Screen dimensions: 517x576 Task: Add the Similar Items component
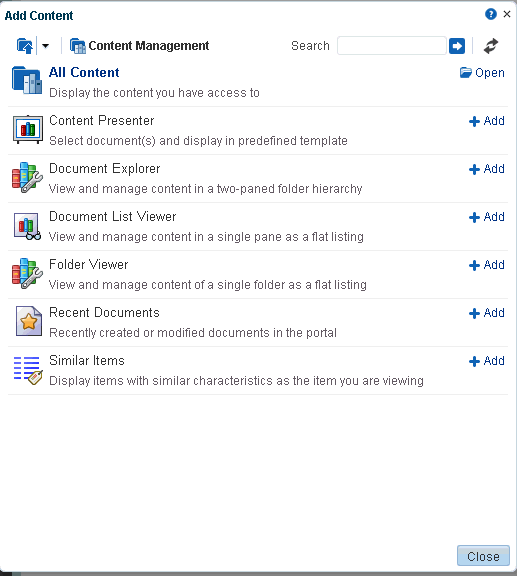pyautogui.click(x=487, y=361)
